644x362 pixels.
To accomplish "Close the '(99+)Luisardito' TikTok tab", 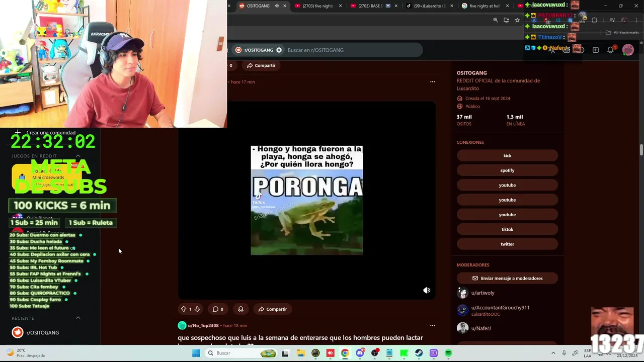I will pos(452,6).
